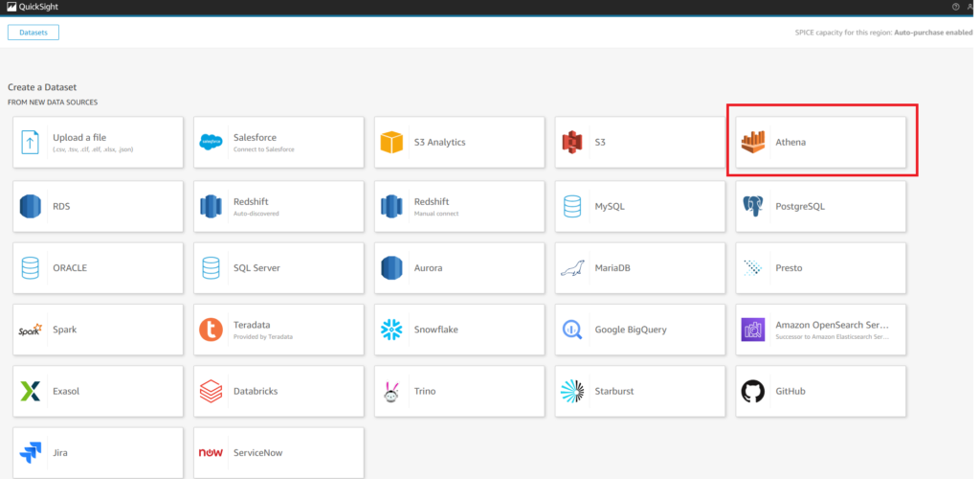Screen dimensions: 980x479
Task: Select the Amazon OpenSearch label text
Action: (x=832, y=325)
